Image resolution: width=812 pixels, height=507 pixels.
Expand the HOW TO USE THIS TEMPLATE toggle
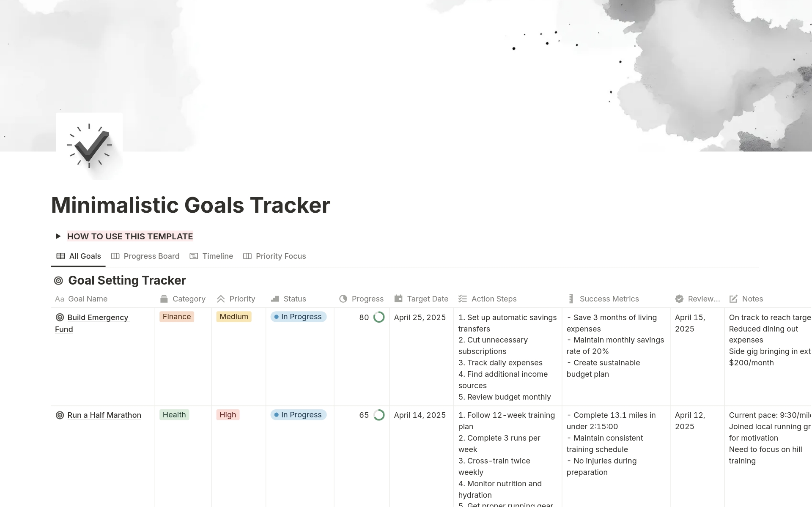(x=58, y=236)
